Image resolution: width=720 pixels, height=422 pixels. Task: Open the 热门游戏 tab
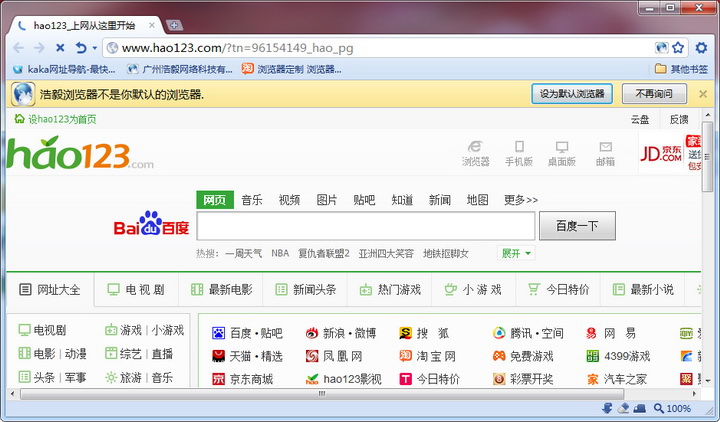click(x=390, y=290)
